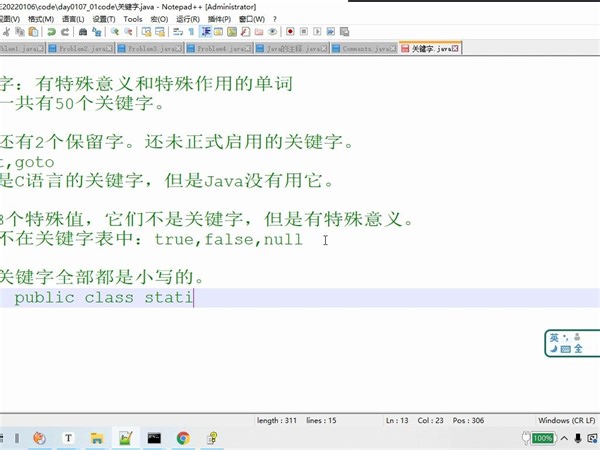Open the 格式(M) menu

click(41, 19)
